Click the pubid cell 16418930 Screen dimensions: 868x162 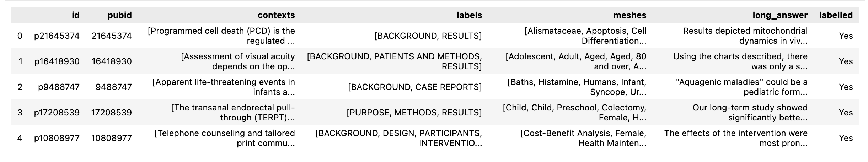(112, 61)
